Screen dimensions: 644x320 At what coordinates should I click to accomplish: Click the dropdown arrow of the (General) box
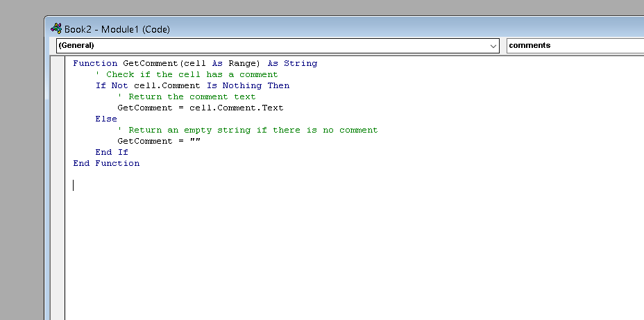tap(493, 46)
